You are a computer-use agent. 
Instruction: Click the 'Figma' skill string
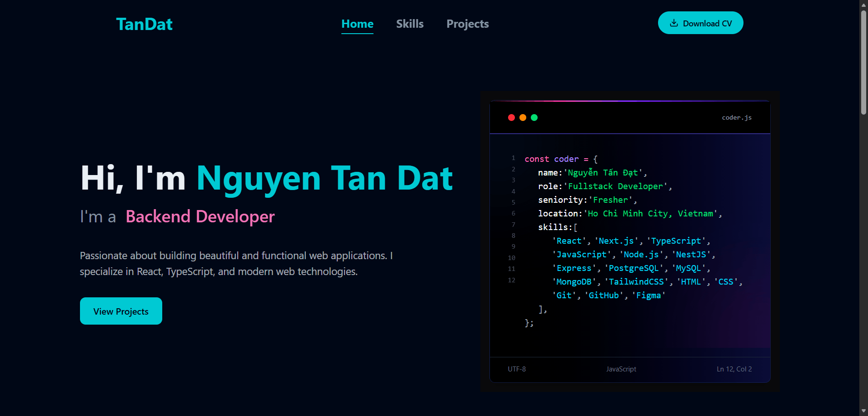(649, 296)
